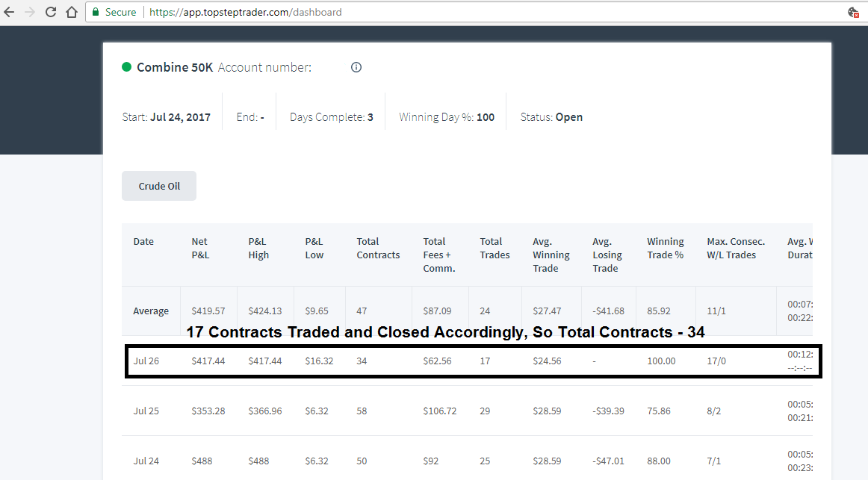Click the Jul 24 fees value $92
This screenshot has height=480, width=868.
click(x=431, y=461)
